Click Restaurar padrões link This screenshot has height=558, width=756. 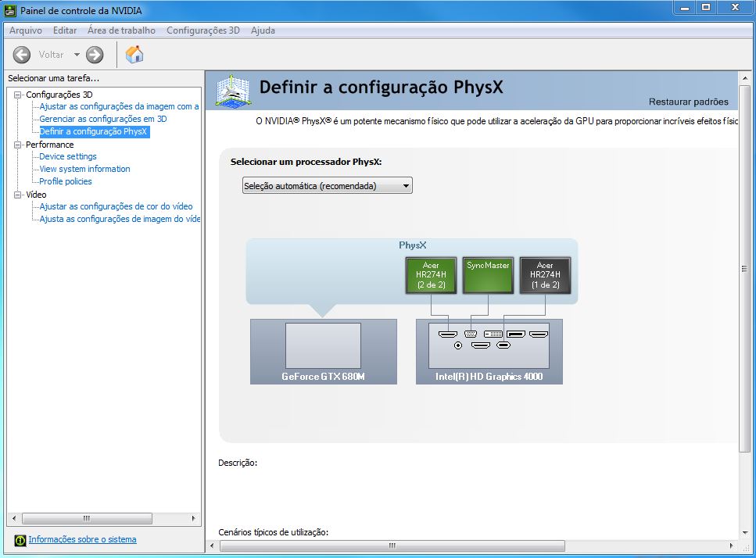click(x=689, y=102)
